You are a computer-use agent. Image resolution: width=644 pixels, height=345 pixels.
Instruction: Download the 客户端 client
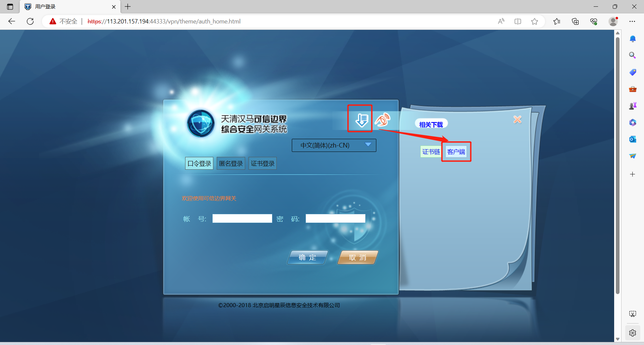click(456, 152)
